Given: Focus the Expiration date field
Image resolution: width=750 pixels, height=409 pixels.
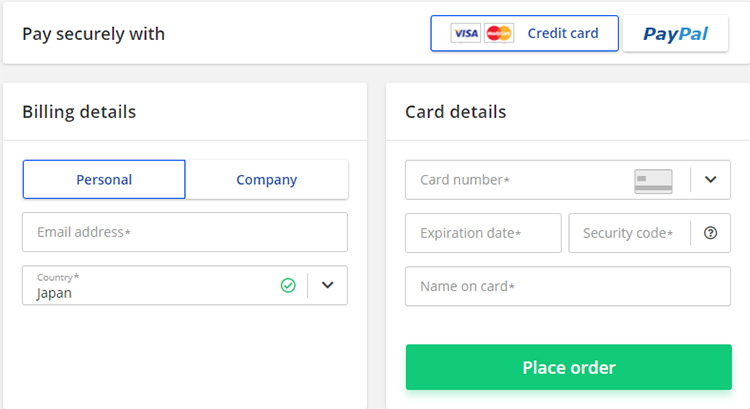Looking at the screenshot, I should (x=483, y=233).
